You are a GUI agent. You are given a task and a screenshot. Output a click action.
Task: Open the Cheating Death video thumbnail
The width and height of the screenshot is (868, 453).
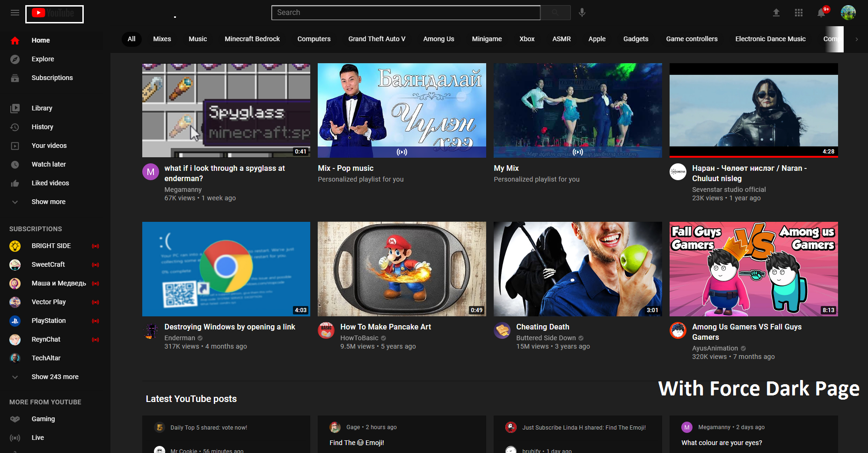(578, 269)
